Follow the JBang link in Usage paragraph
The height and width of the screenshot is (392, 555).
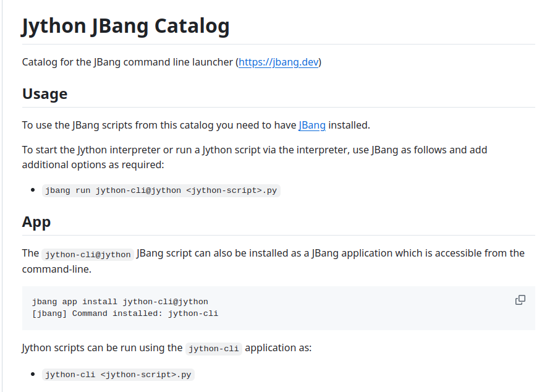(312, 125)
